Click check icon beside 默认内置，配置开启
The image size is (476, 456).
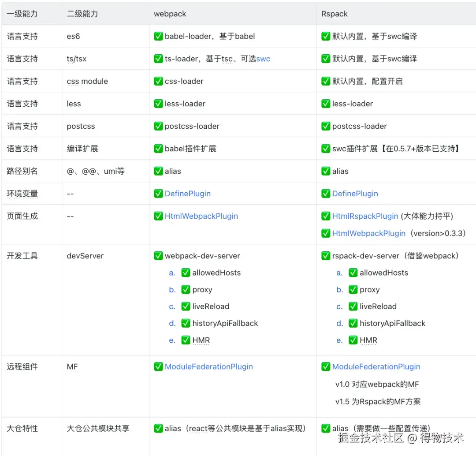pyautogui.click(x=326, y=81)
